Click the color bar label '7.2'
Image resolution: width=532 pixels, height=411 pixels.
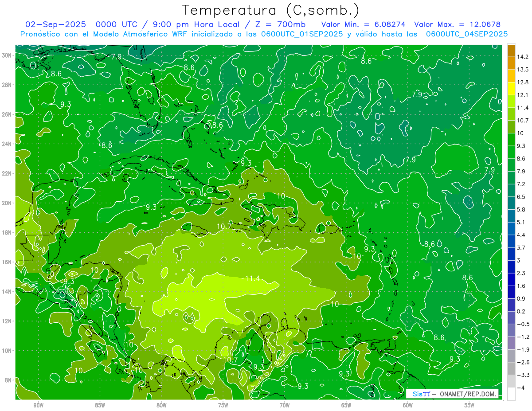coord(521,184)
